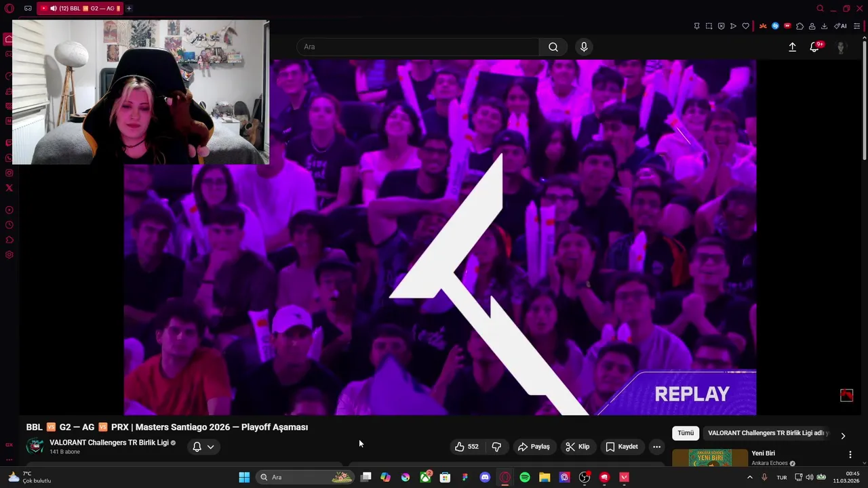The width and height of the screenshot is (868, 488).
Task: Toggle the ad blocker shield icon
Action: click(721, 26)
